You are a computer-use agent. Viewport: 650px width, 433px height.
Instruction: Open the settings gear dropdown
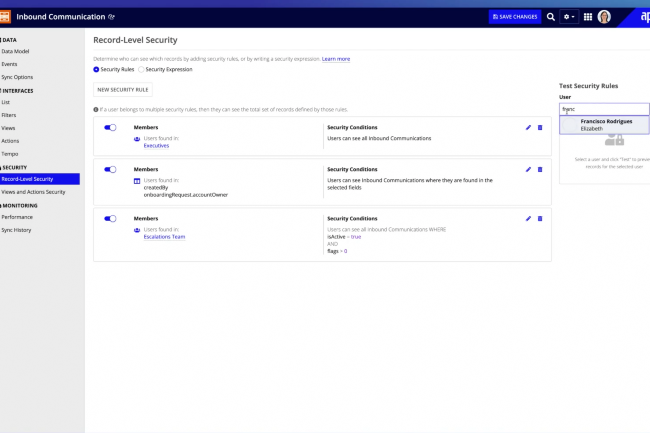coord(568,17)
